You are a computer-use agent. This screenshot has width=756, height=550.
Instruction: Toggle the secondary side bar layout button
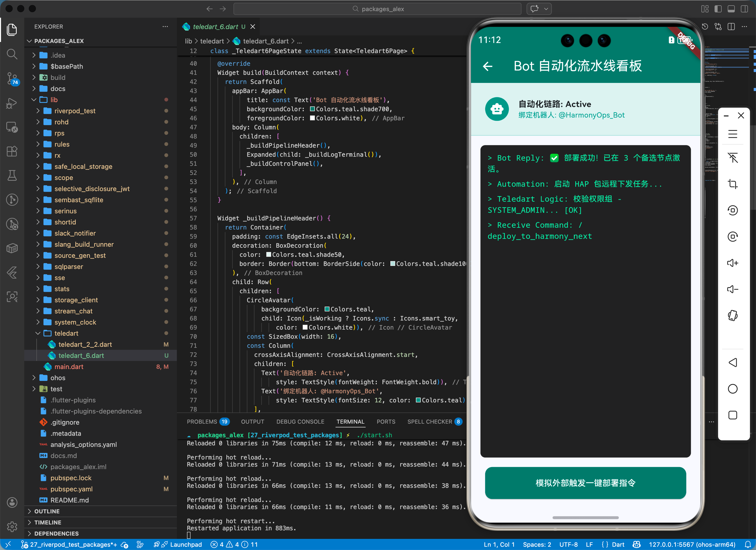(744, 9)
